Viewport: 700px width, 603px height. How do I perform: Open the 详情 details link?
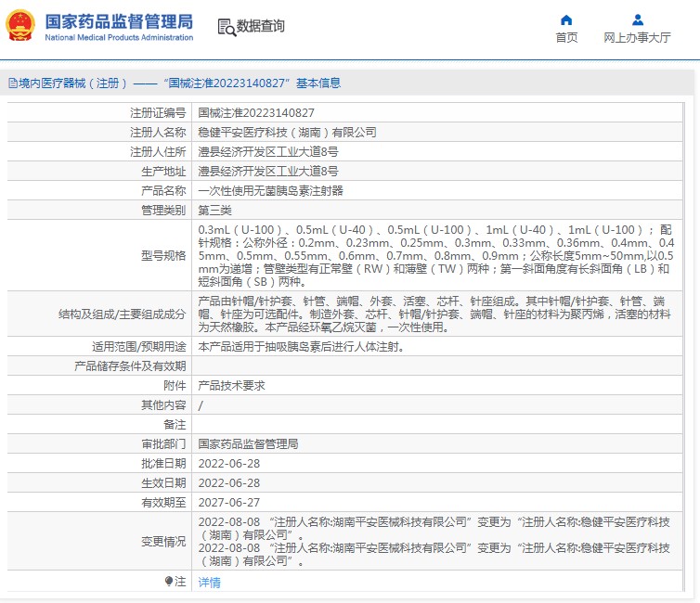pos(209,583)
